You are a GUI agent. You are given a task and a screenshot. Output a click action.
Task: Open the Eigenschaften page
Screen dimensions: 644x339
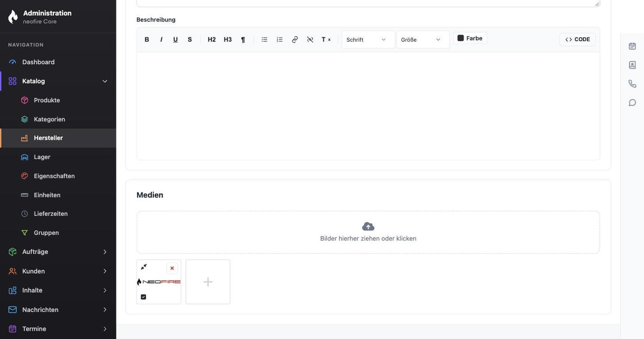tap(58, 176)
